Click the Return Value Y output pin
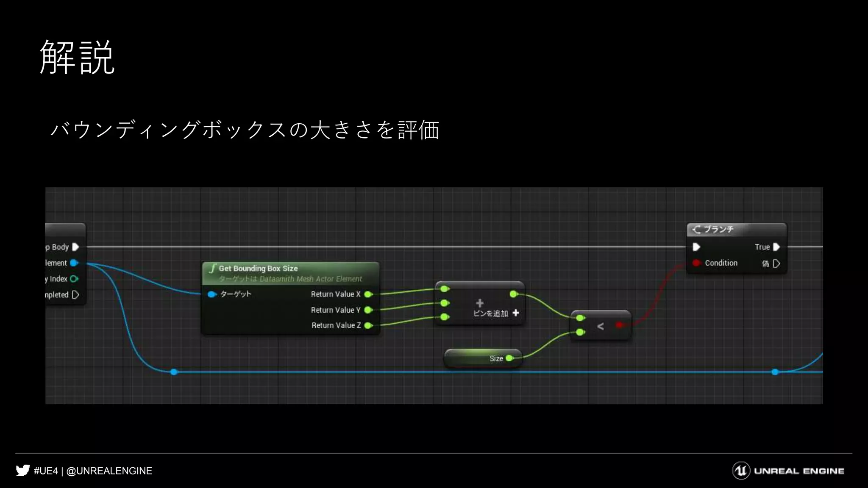Image resolution: width=868 pixels, height=488 pixels. coord(368,310)
